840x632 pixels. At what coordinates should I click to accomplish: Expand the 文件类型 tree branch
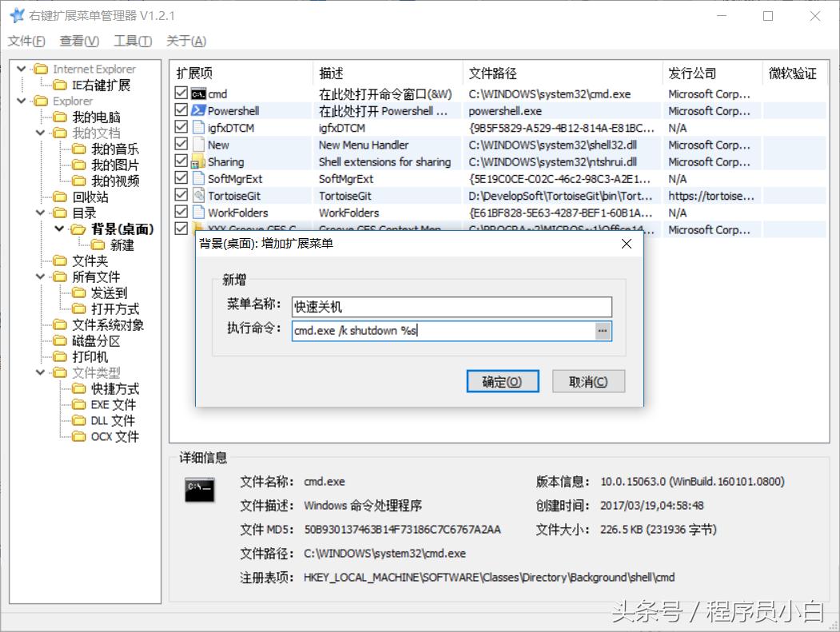[x=39, y=372]
